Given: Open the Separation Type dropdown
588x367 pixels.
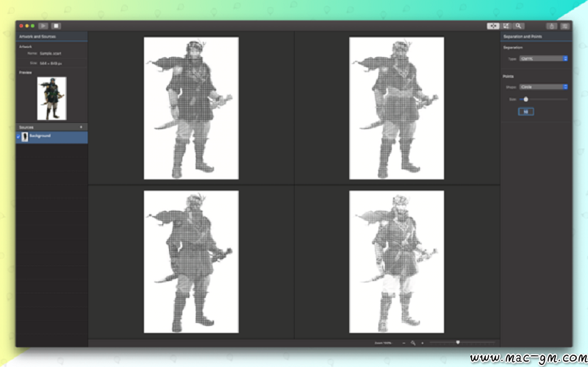Looking at the screenshot, I should coord(543,59).
